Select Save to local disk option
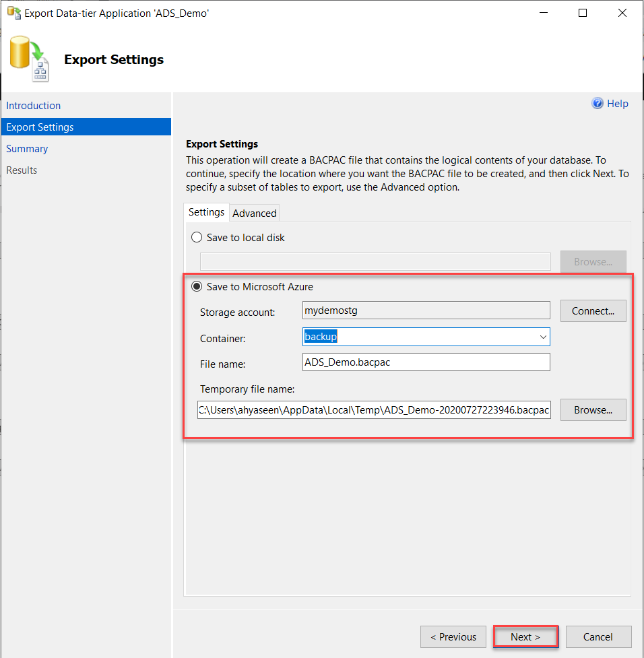The image size is (644, 658). click(197, 238)
